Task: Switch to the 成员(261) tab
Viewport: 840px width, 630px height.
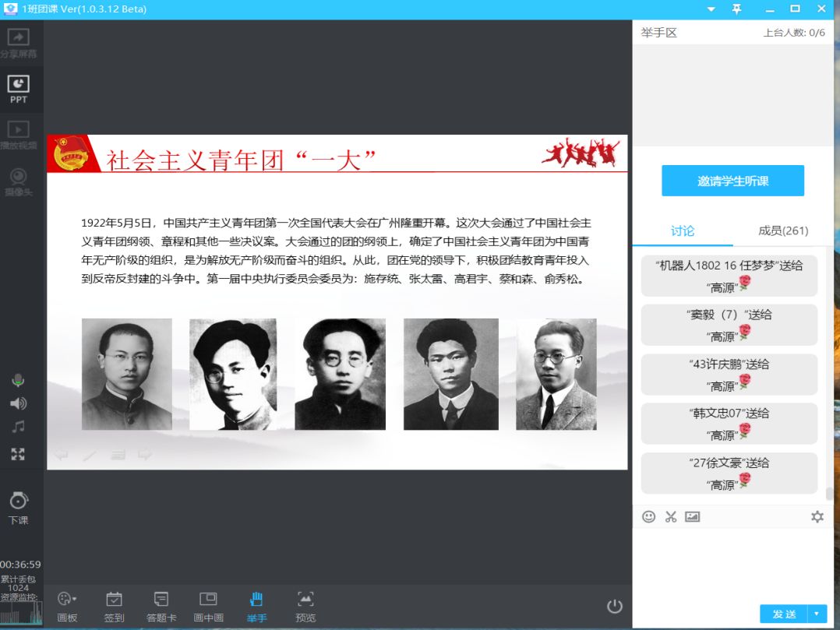Action: coord(783,231)
